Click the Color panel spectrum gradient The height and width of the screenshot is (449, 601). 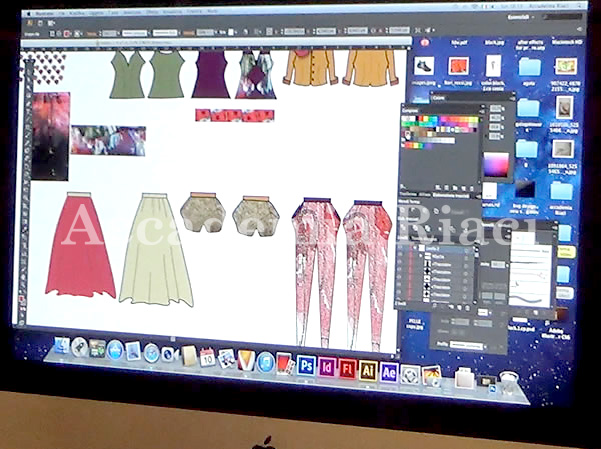point(497,164)
